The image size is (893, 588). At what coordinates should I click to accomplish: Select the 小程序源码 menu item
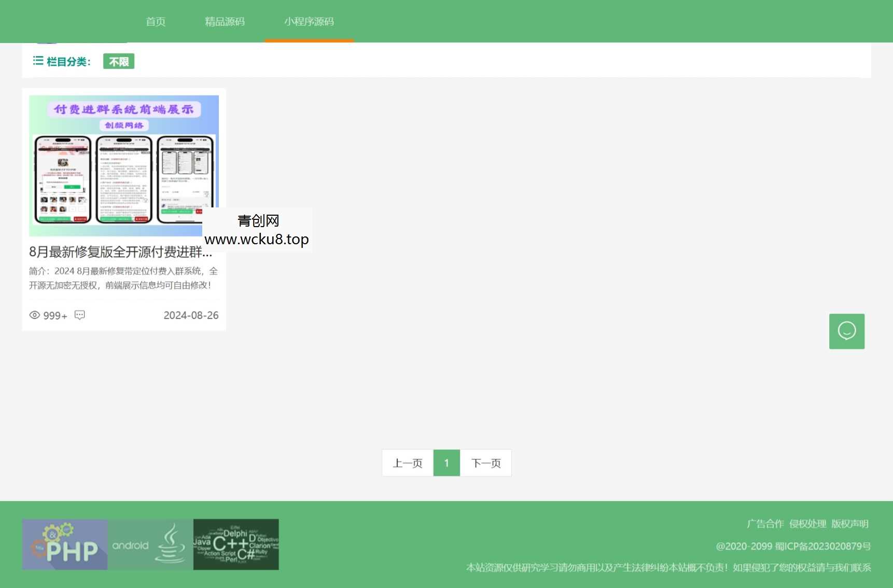pyautogui.click(x=309, y=21)
